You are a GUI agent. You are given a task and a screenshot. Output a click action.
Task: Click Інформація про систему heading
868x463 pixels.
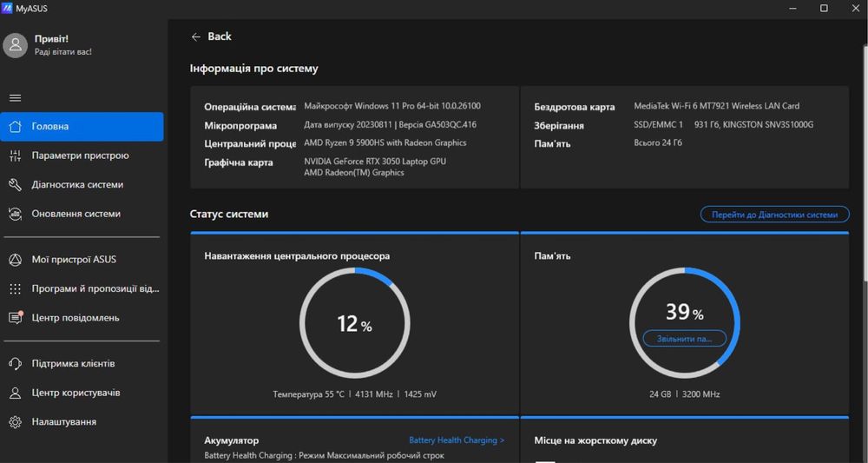pyautogui.click(x=254, y=69)
